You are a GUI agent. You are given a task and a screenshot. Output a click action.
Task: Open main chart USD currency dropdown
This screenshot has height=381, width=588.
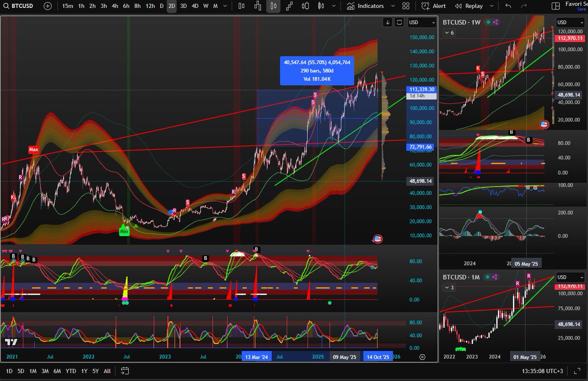[x=421, y=22]
